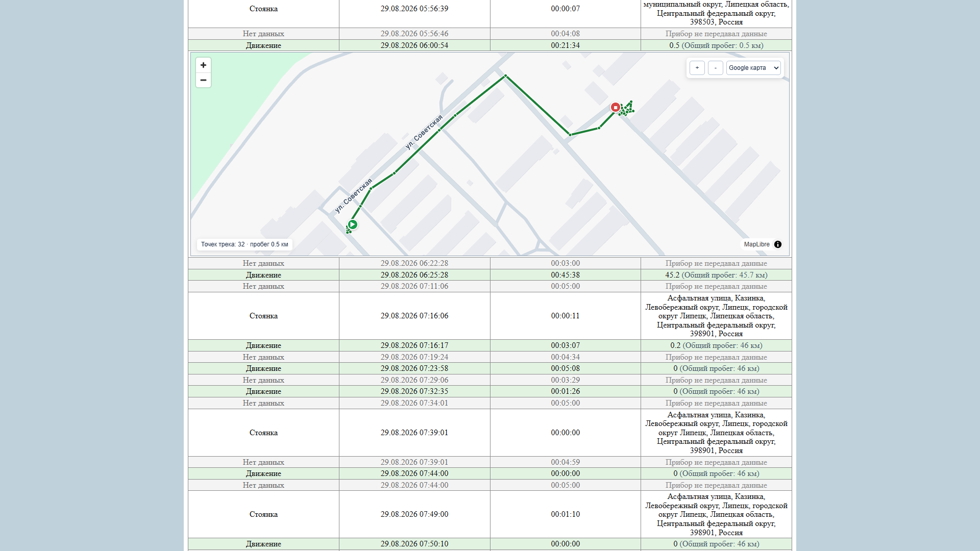
Task: Select the Движение row at 29.08.2026 07:44:00
Action: (x=490, y=473)
